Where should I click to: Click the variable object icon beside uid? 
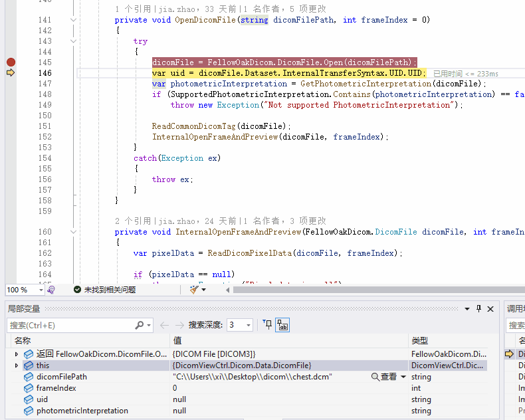[x=29, y=399]
